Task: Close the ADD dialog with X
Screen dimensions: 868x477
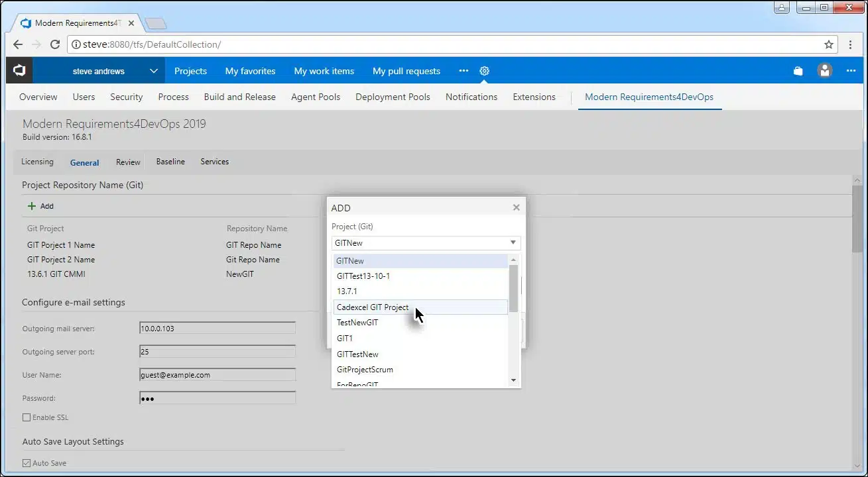Action: (516, 207)
